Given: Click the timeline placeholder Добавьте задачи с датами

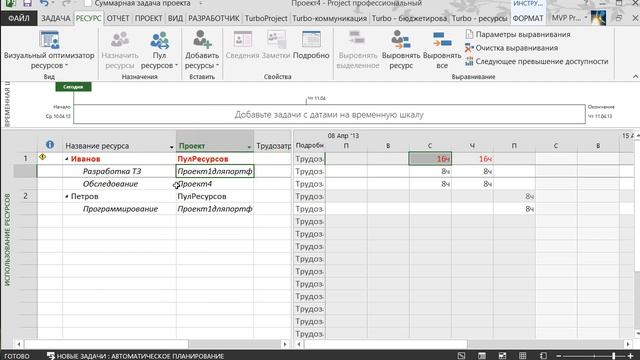Looking at the screenshot, I should 329,115.
